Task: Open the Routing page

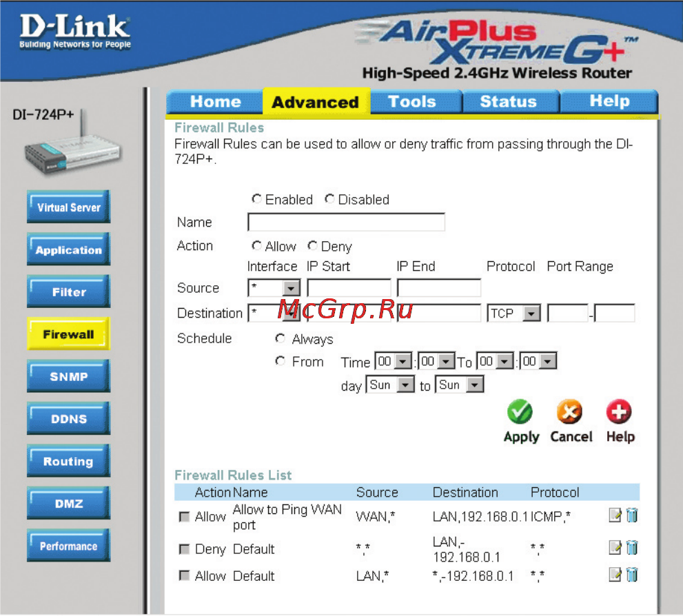Action: point(68,460)
